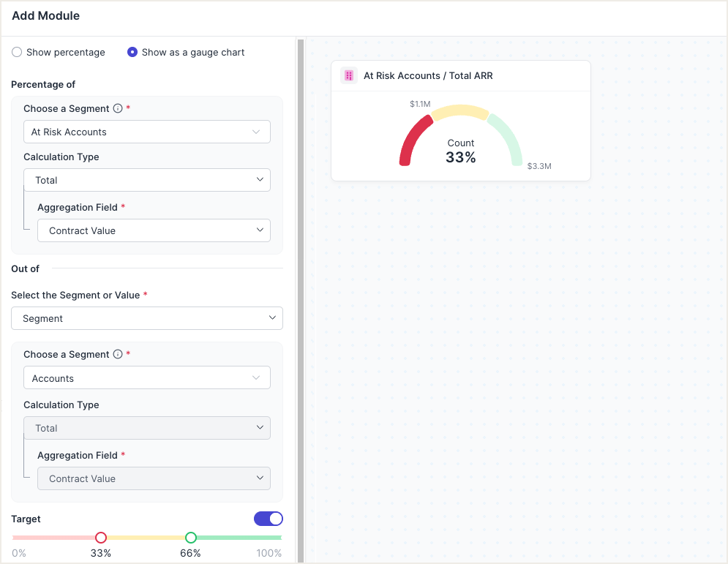The height and width of the screenshot is (564, 728).
Task: Click the yellow segment of the gauge chart
Action: click(x=460, y=112)
